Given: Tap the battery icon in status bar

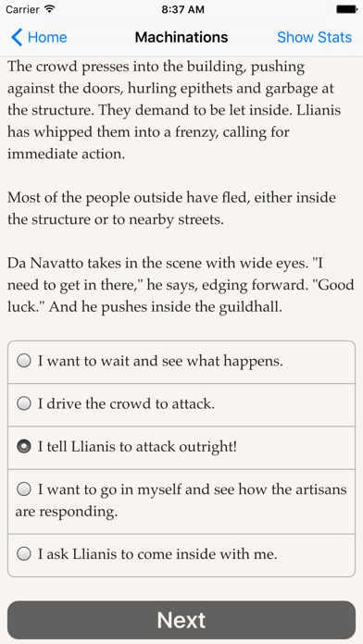Looking at the screenshot, I should [x=346, y=9].
